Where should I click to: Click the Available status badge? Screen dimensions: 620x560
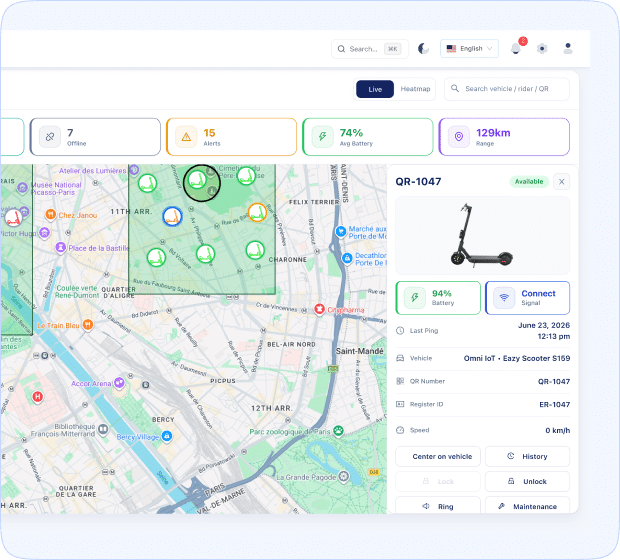[x=529, y=182]
